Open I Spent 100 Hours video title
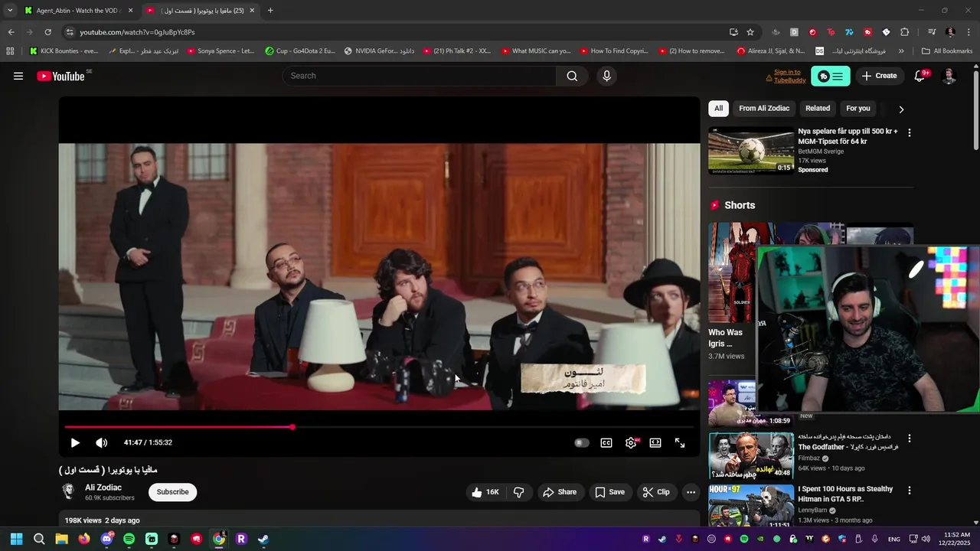The width and height of the screenshot is (980, 551). point(845,494)
